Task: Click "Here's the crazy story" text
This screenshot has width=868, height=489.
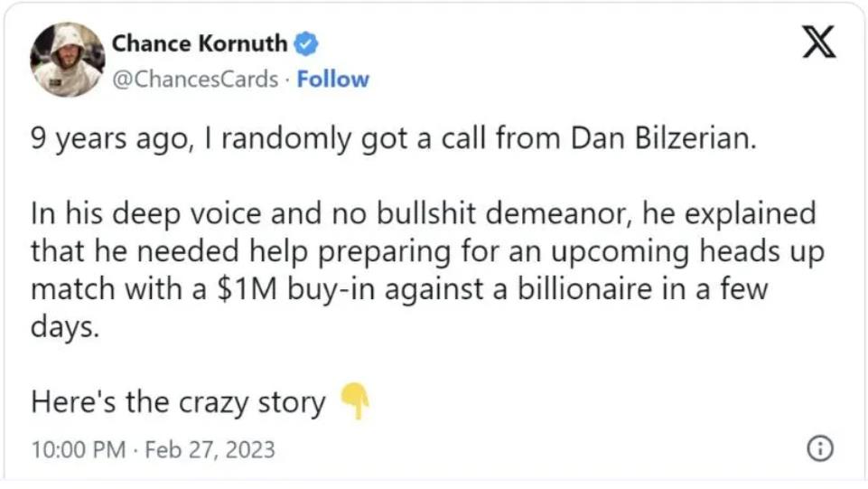Action: pos(178,402)
